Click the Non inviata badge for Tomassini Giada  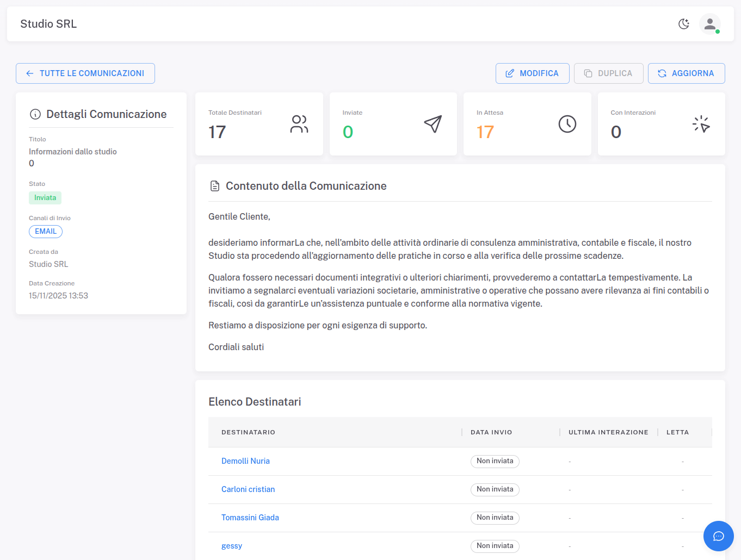(495, 518)
